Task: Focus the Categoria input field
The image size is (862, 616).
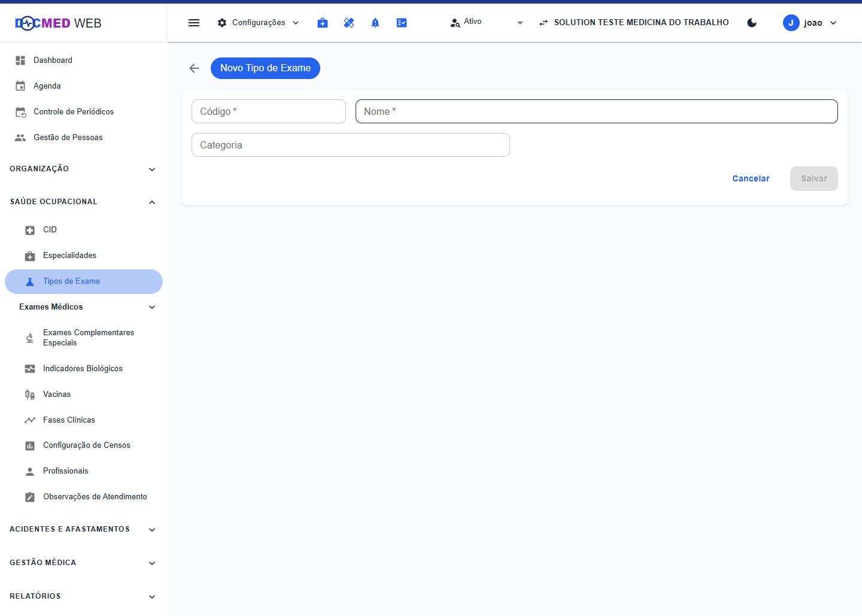Action: pyautogui.click(x=351, y=145)
